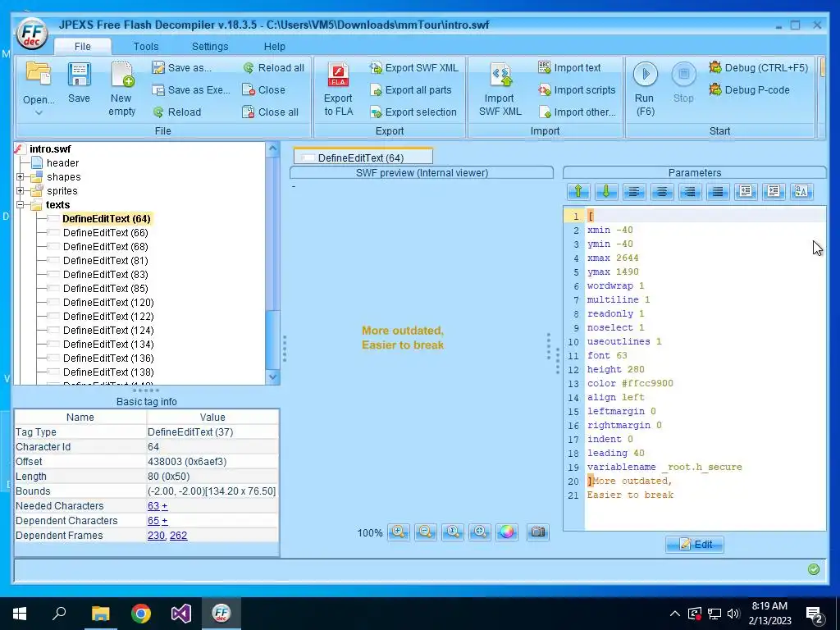Click the Stop playback button
Viewport: 840px width, 630px height.
click(x=683, y=83)
